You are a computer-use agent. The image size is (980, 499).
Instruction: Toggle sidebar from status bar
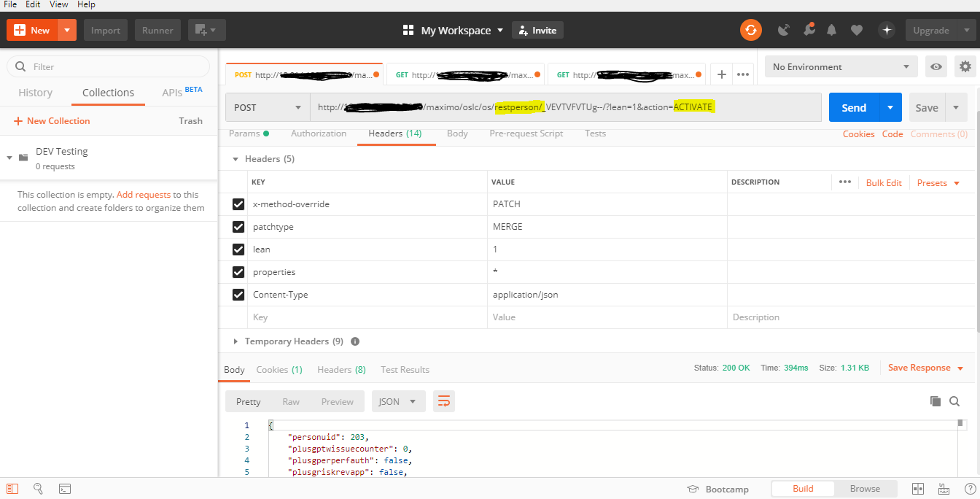[12, 489]
